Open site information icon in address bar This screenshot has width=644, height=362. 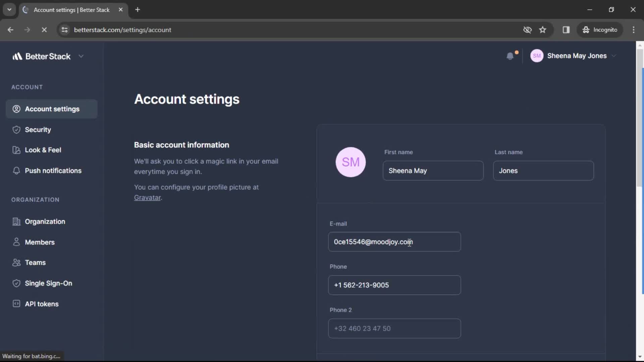click(x=64, y=30)
